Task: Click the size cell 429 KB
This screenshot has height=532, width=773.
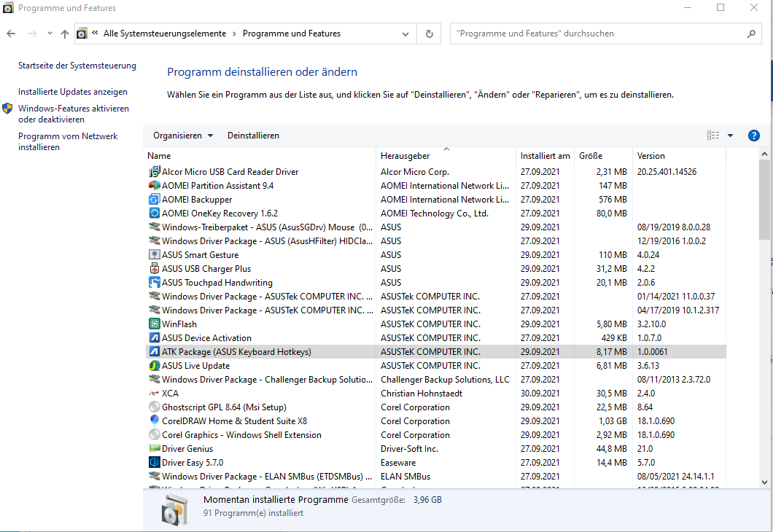Action: [x=614, y=338]
